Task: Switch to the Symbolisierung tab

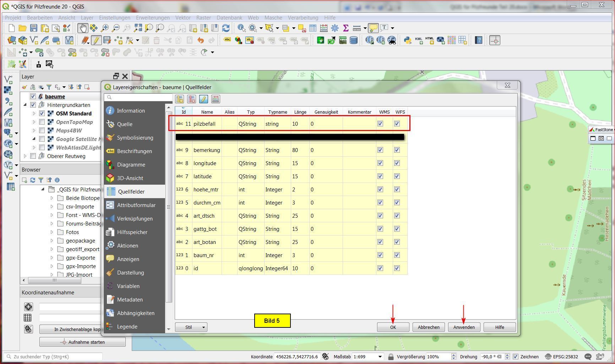Action: 135,138
